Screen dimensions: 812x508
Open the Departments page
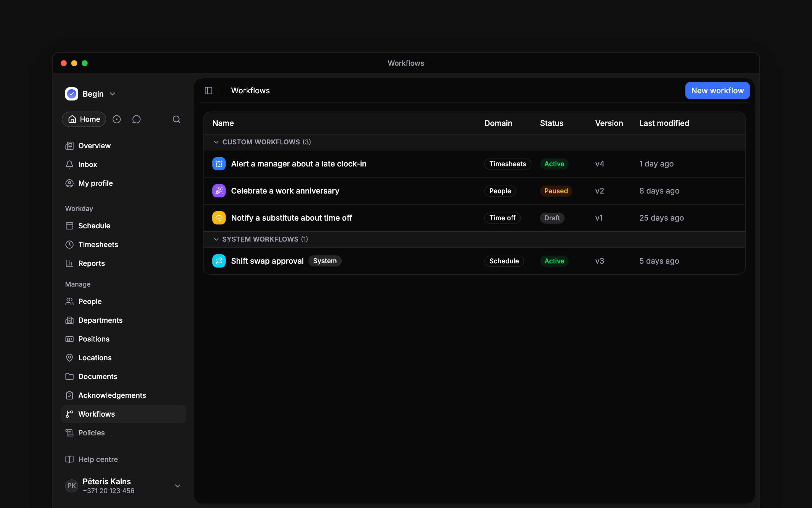124,320
